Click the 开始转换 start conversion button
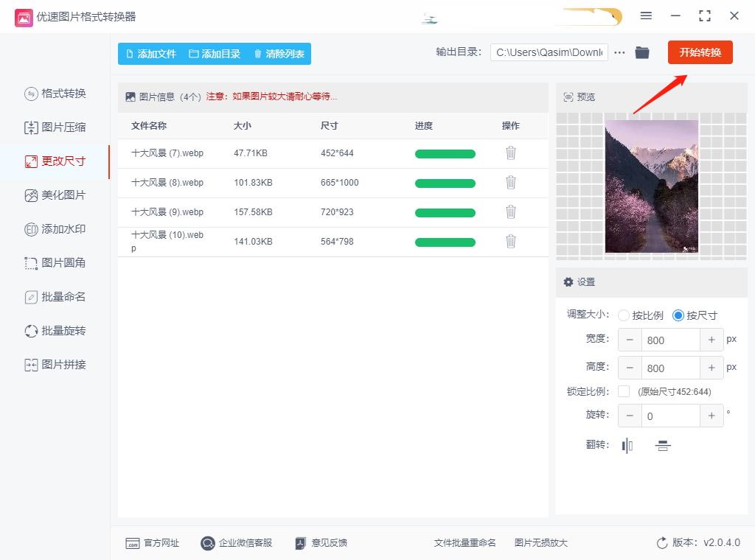Screen dimensions: 755x560 click(700, 52)
